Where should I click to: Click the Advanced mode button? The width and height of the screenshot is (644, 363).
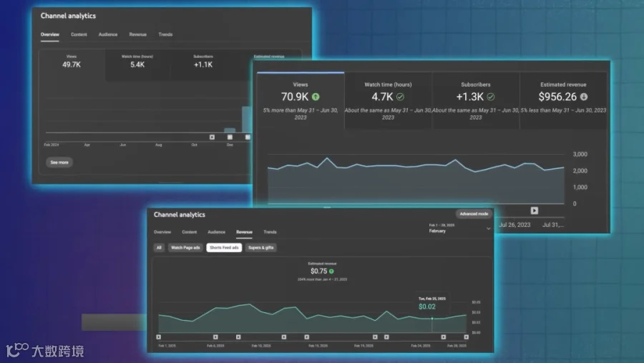tap(474, 214)
